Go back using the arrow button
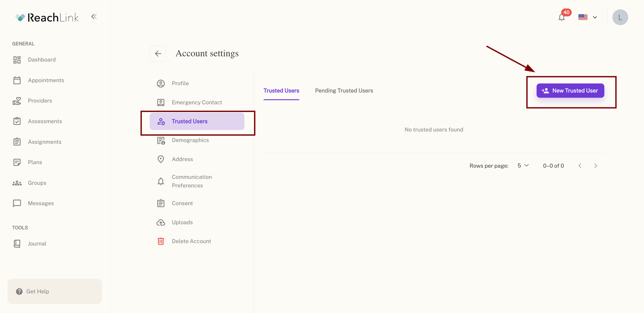644x313 pixels. tap(158, 53)
